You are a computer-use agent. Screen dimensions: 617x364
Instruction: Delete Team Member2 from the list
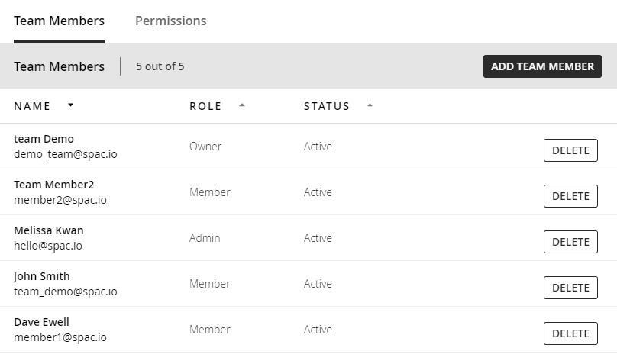coord(570,196)
